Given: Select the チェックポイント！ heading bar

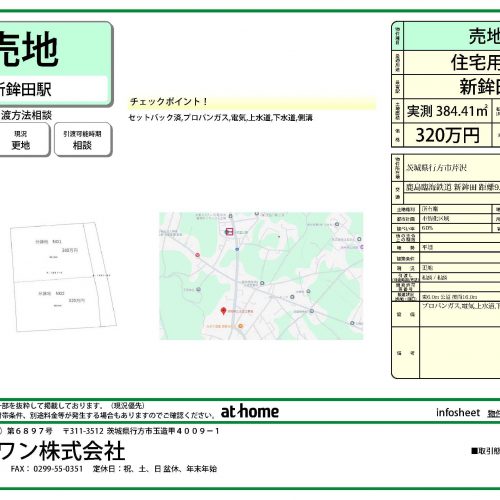Looking at the screenshot, I should pos(252,102).
